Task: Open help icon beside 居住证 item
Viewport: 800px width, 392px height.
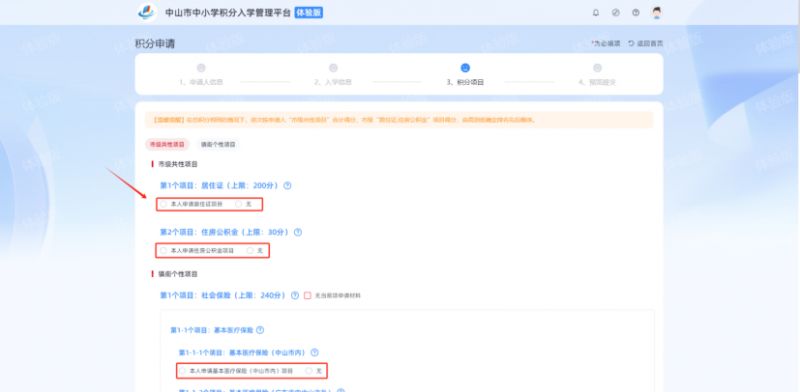Action: point(287,186)
